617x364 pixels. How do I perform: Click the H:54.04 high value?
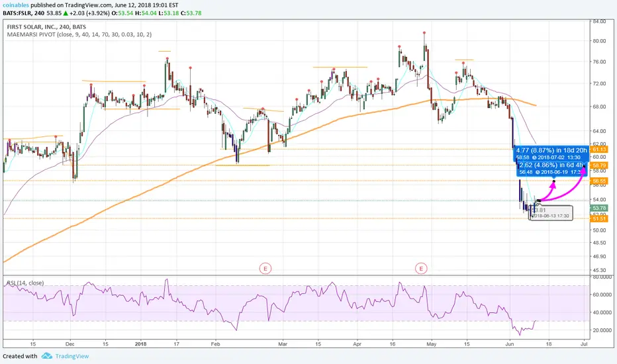146,13
